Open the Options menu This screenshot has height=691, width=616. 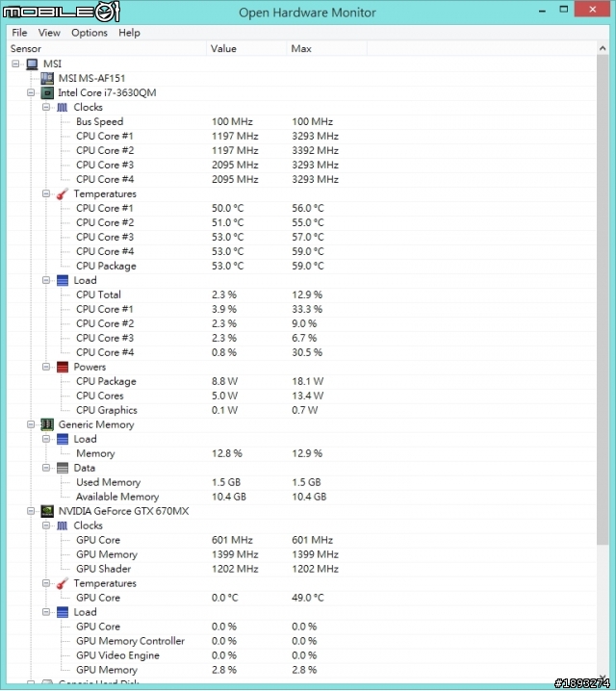[90, 33]
